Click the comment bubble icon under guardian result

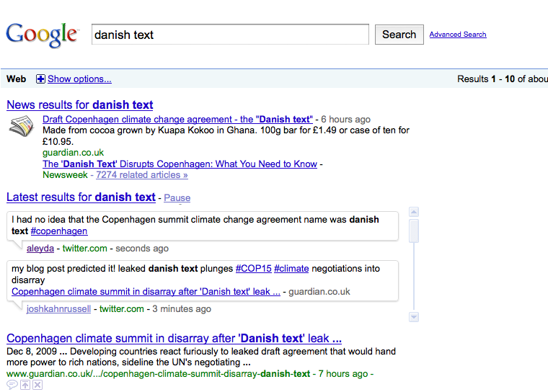(x=12, y=385)
